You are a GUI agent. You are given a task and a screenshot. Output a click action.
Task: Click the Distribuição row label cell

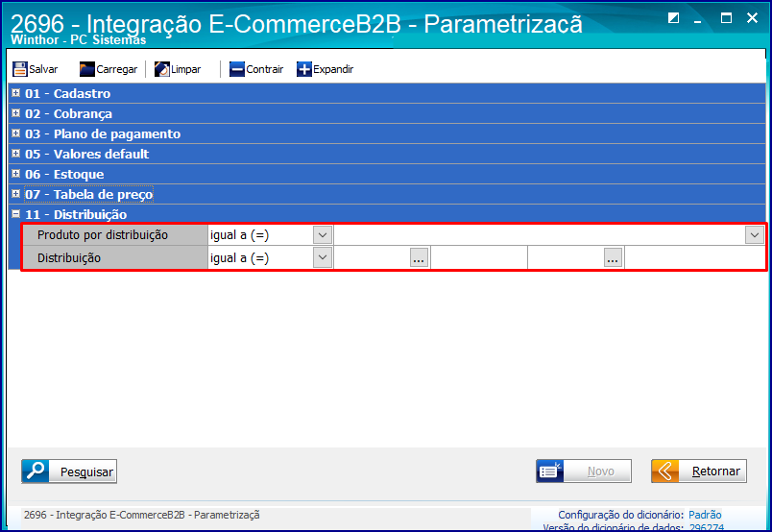pyautogui.click(x=115, y=257)
